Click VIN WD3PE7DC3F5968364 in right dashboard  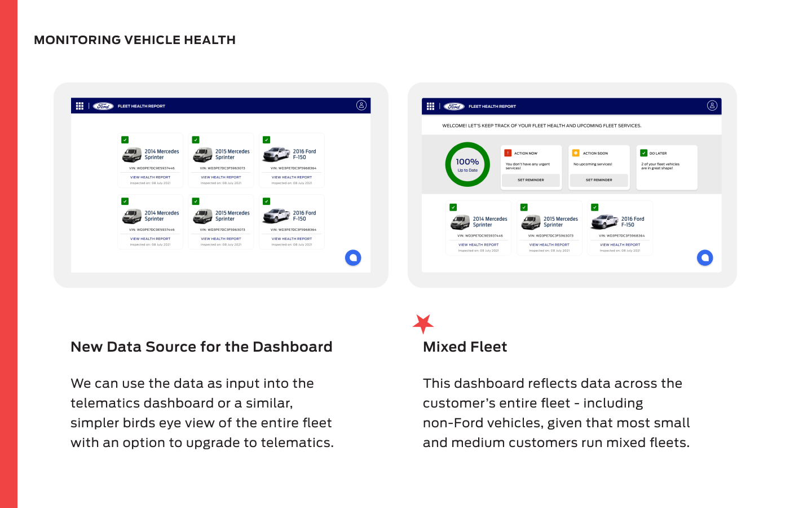coord(621,236)
